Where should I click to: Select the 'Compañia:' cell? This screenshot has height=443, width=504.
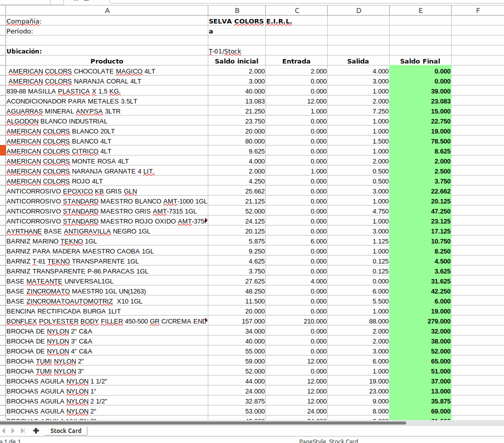(107, 21)
